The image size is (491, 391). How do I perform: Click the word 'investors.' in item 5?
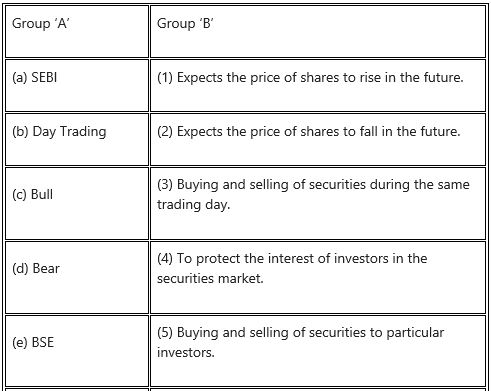coord(186,353)
